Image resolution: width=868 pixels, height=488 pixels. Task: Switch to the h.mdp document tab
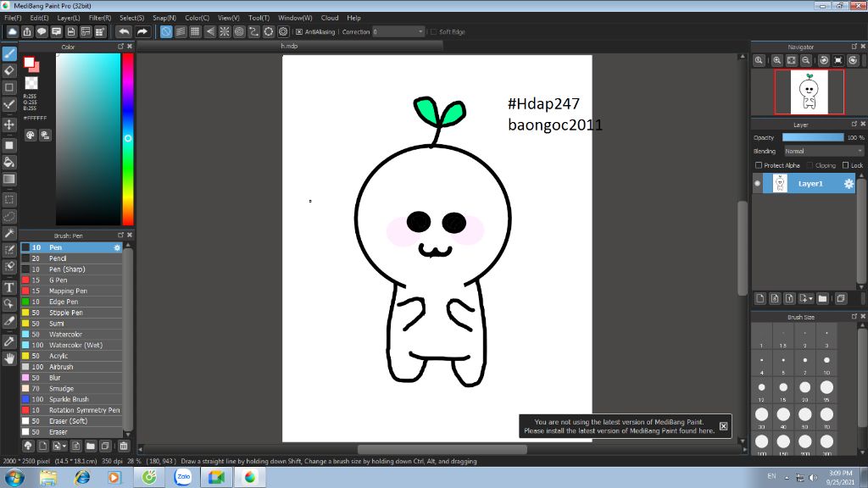coord(290,47)
